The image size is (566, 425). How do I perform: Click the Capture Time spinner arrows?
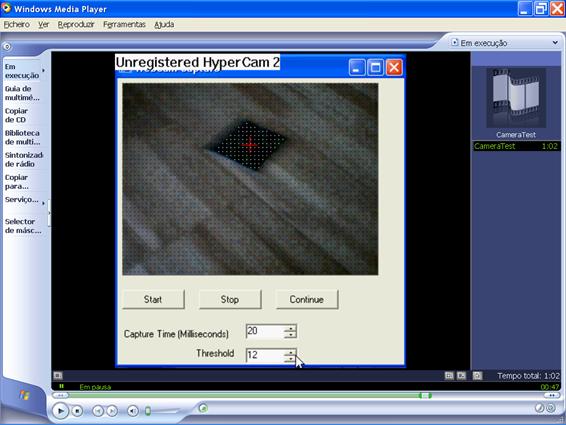pos(290,331)
